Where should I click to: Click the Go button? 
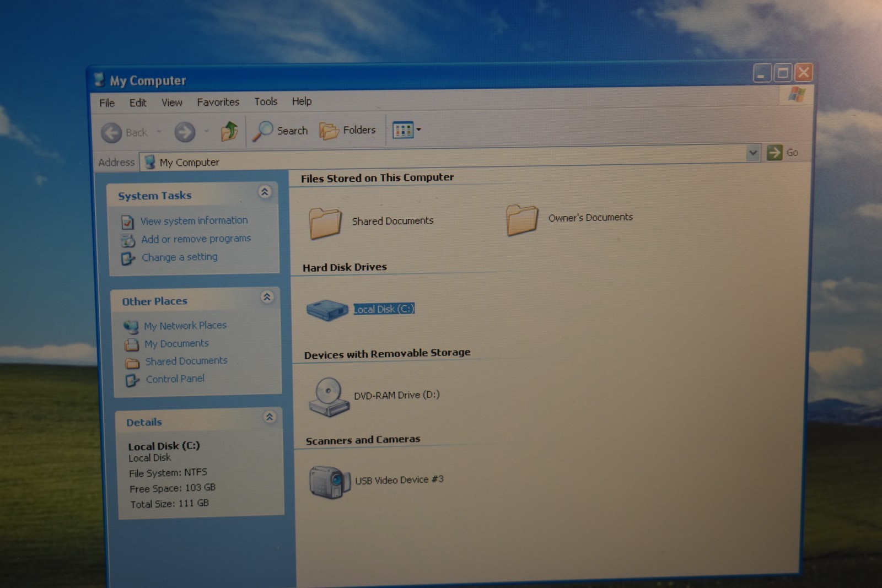tap(782, 152)
